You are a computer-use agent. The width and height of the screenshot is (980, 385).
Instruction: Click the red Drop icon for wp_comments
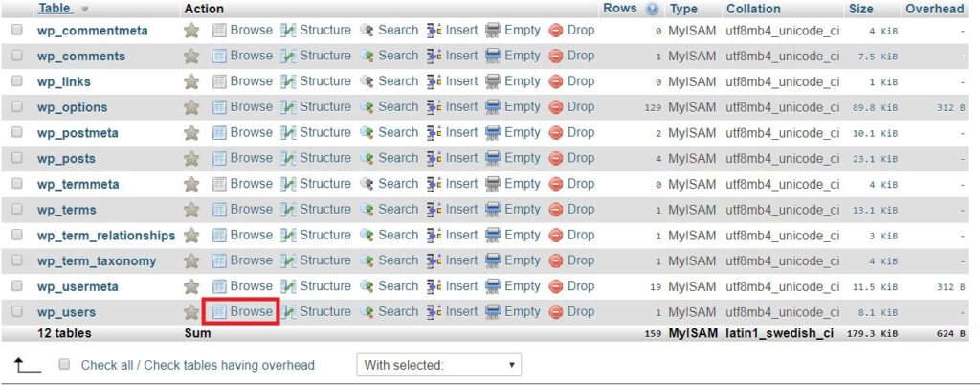point(556,57)
